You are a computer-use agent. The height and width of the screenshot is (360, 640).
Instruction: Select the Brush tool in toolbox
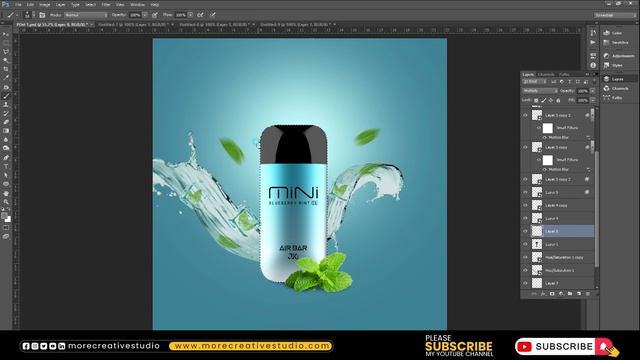[6, 96]
